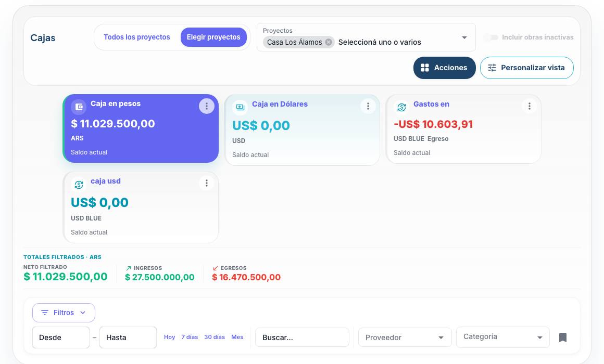Click the currency exchange icon on Gastos en
The image size is (604, 364).
click(401, 107)
